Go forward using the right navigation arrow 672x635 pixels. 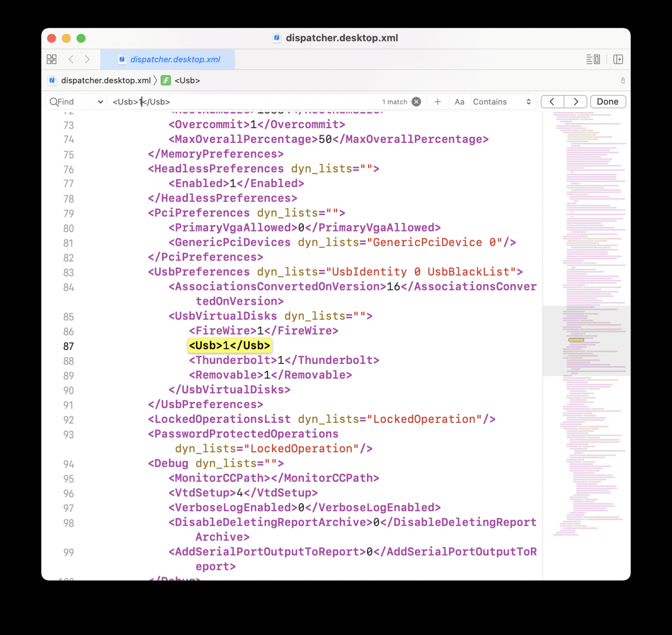point(87,59)
